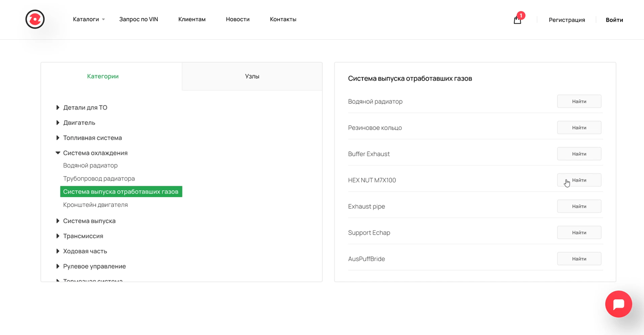Screen dimensions: 644x335
Task: Go to the Новости page
Action: (x=237, y=19)
